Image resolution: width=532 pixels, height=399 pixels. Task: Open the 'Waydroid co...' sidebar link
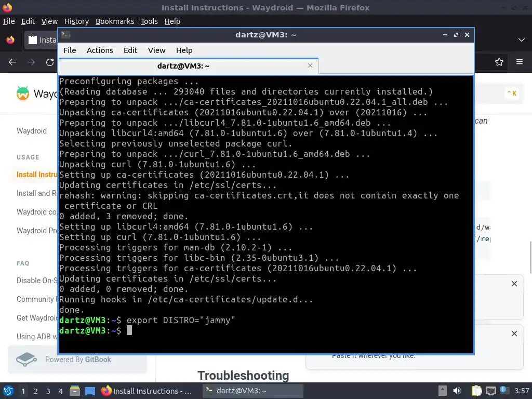tap(37, 212)
